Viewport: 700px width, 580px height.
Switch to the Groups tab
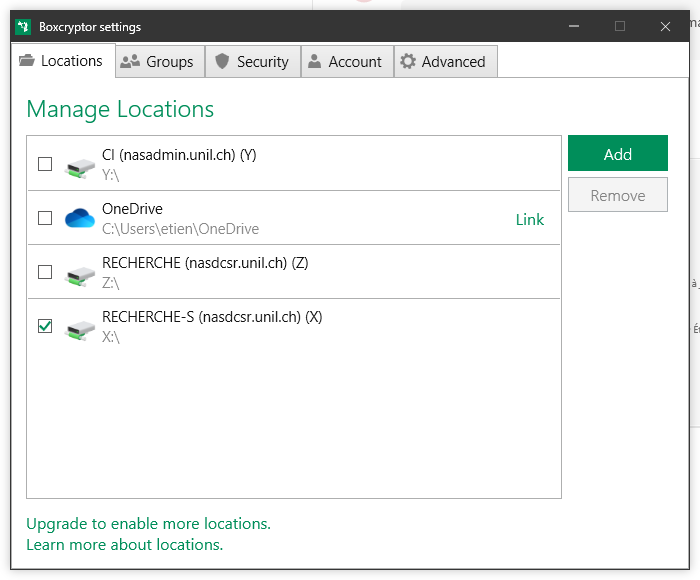[x=160, y=62]
